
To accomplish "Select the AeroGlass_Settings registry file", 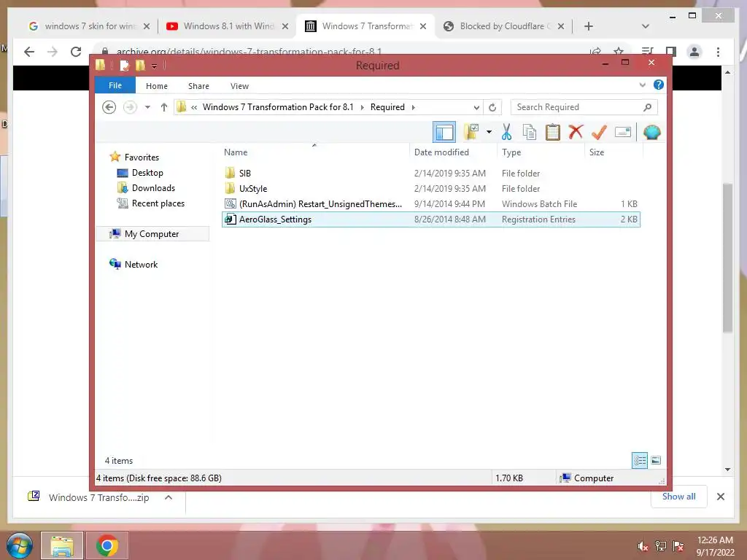I will 430,219.
